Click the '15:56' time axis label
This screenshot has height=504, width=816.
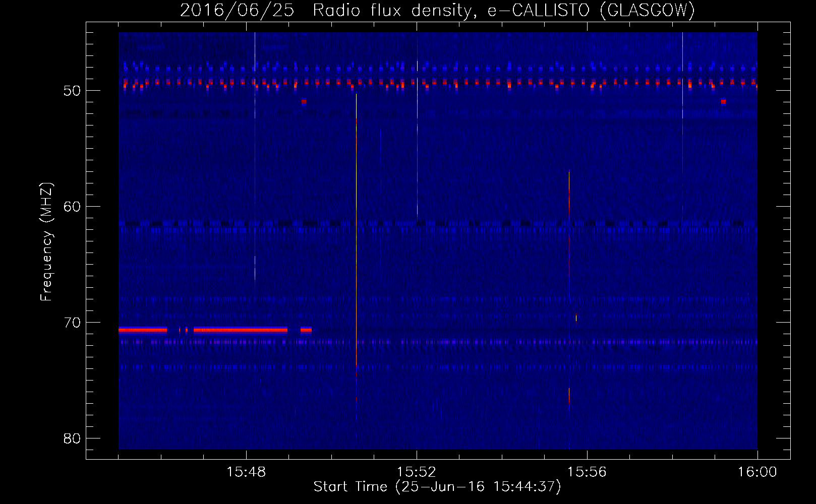[x=587, y=472]
